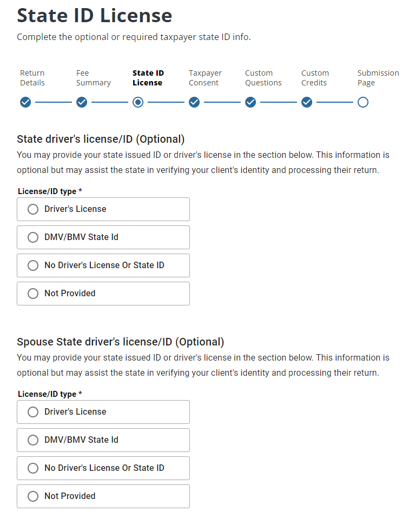Open the Taxpayer Consent step label
This screenshot has height=532, width=416.
point(206,78)
